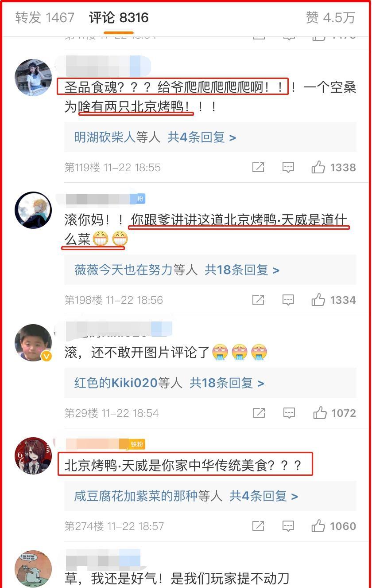Open the avatar of the floor 29 commenter
372x588 pixels.
coord(33,342)
